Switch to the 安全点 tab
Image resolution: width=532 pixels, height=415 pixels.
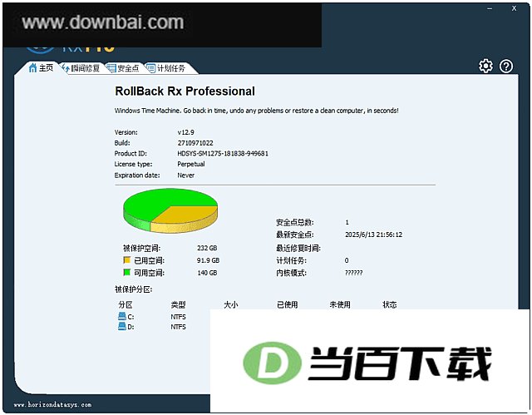point(123,68)
